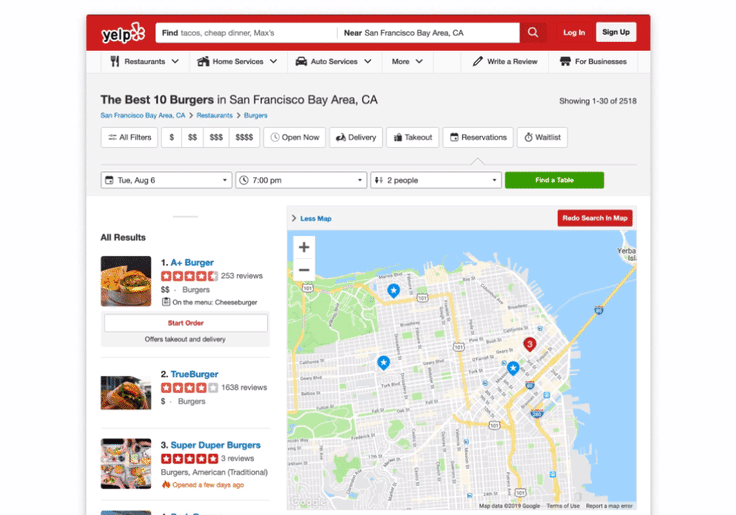Toggle the $$ price filter
This screenshot has height=515, width=736.
pos(192,138)
